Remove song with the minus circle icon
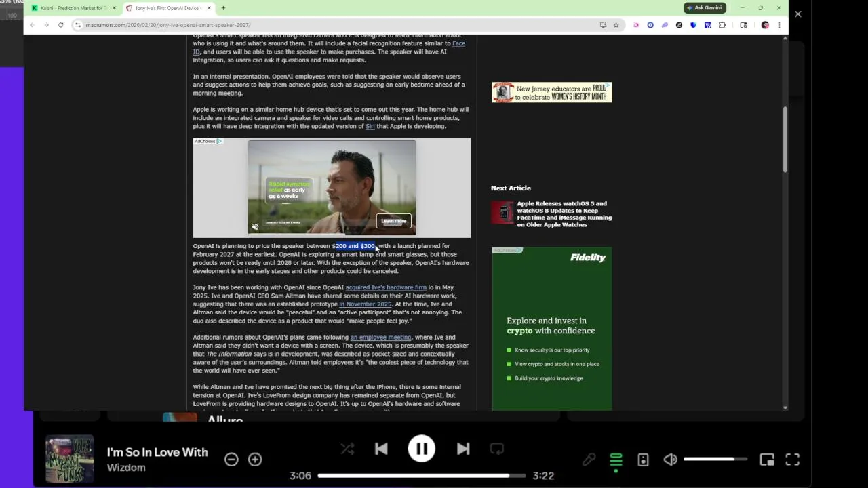868x488 pixels. (x=231, y=460)
